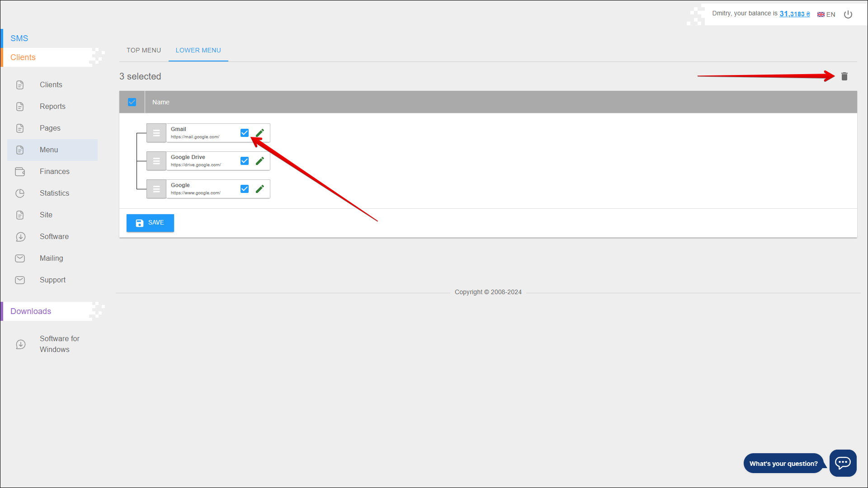The width and height of the screenshot is (868, 488).
Task: Uncheck the Gmail checkbox
Action: 245,133
